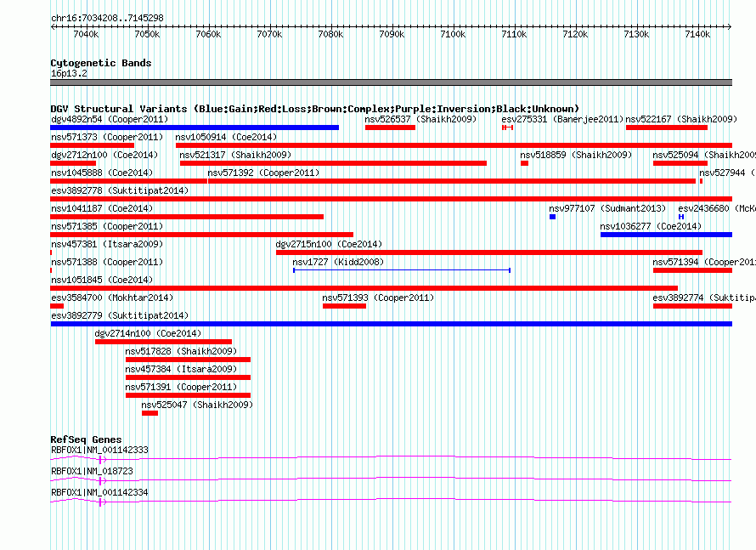Click the 16p13.2 cytogenetic band bar
The width and height of the screenshot is (756, 550).
click(391, 82)
